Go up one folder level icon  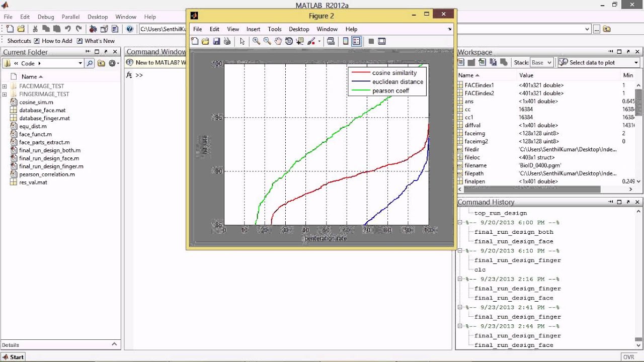pyautogui.click(x=101, y=63)
